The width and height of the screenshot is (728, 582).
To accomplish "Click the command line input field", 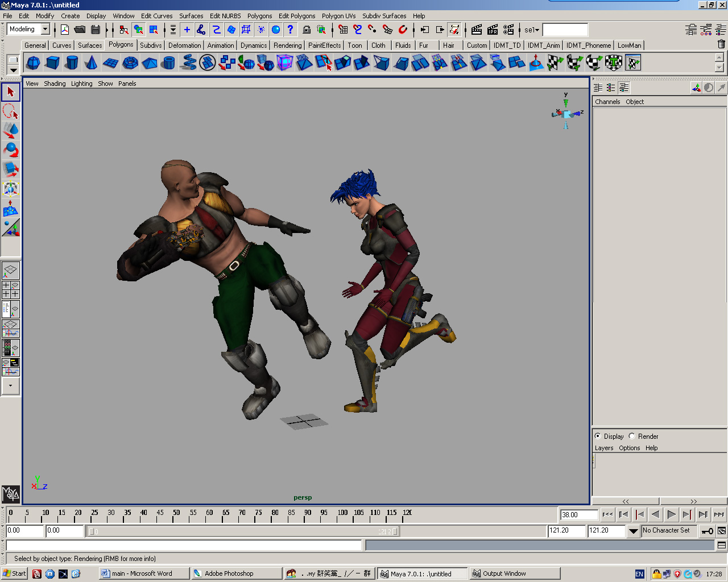I will (183, 545).
